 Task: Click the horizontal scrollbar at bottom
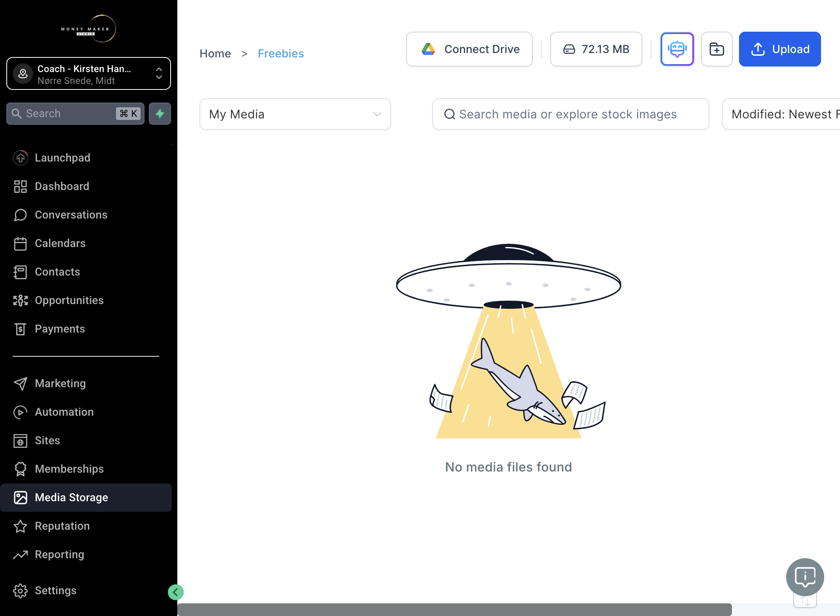click(x=454, y=610)
